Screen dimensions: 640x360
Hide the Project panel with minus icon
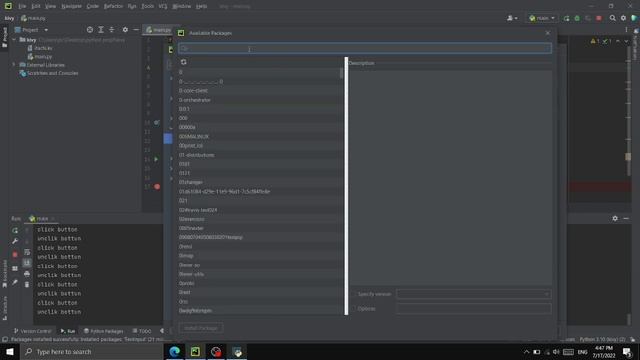136,30
